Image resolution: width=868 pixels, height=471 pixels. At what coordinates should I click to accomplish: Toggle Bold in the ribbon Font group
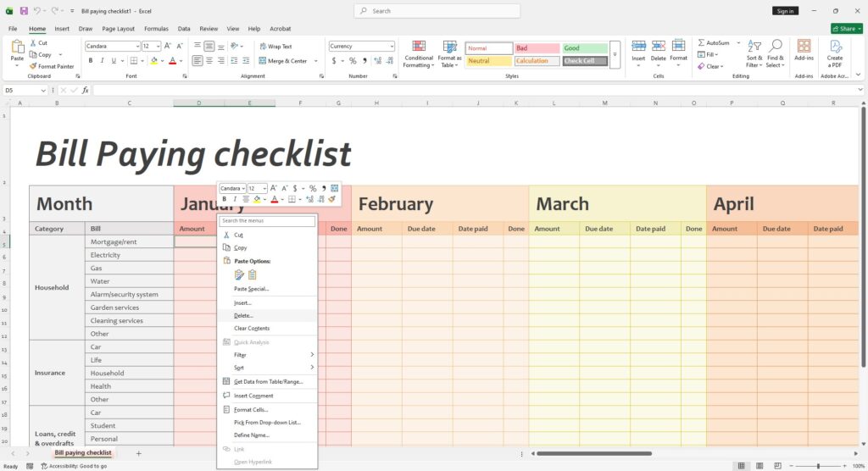tap(90, 60)
